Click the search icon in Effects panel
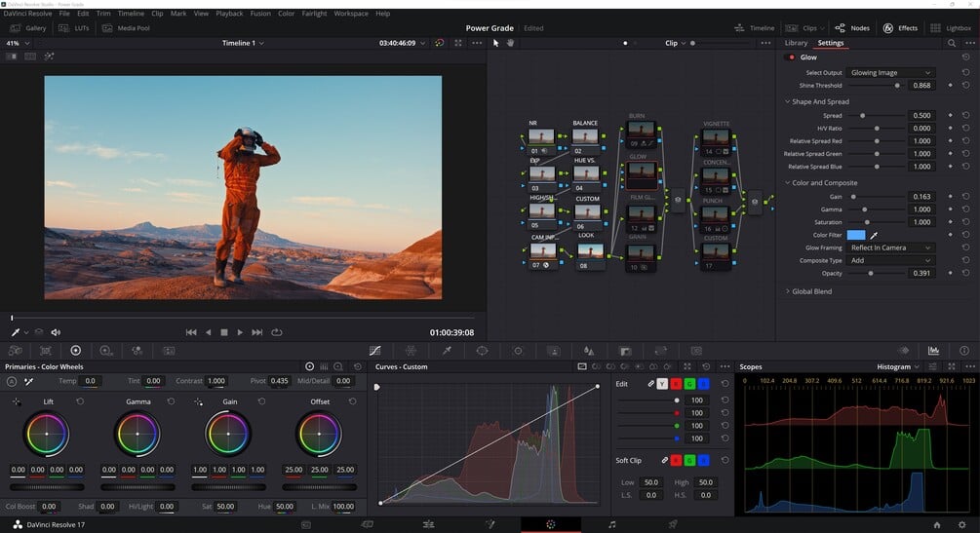 (952, 43)
